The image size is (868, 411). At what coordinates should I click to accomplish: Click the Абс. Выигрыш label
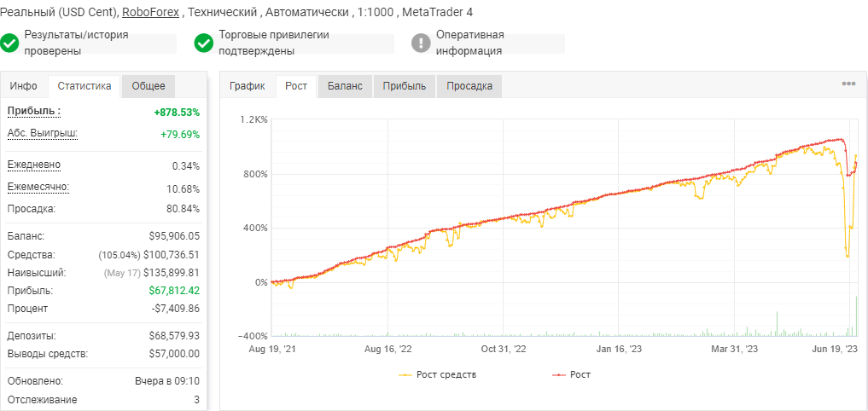click(43, 133)
